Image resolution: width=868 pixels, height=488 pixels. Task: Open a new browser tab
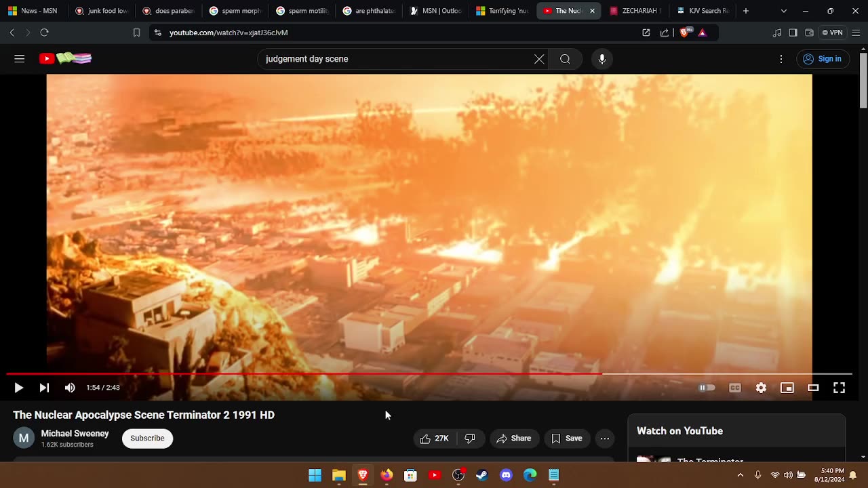(x=746, y=11)
